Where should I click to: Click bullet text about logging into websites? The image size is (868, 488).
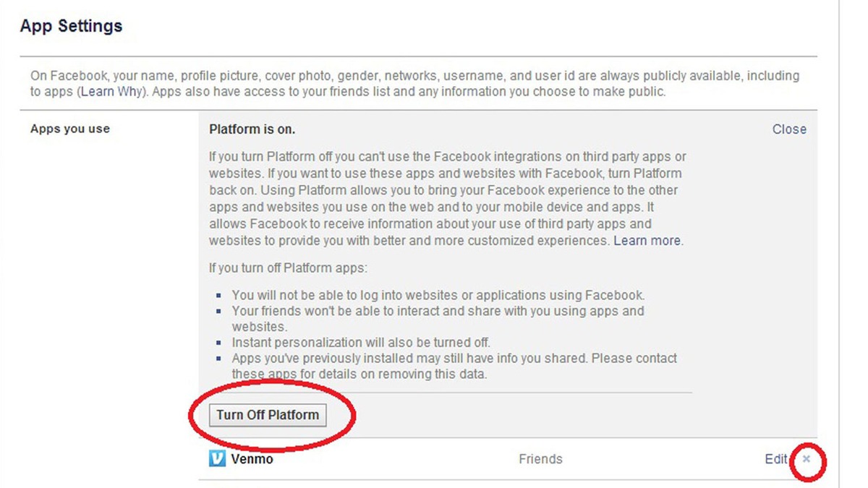[x=438, y=295]
